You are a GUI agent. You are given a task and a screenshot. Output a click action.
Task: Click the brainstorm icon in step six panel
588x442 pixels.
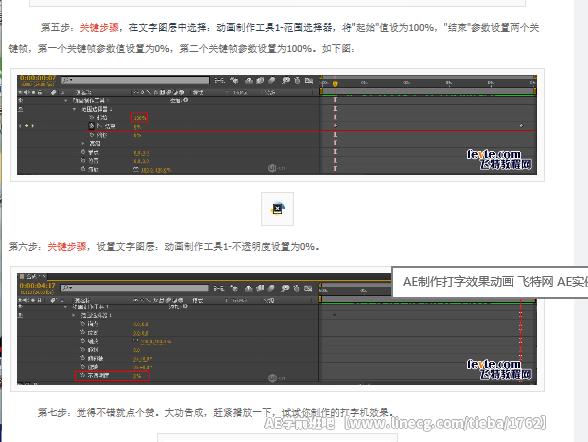click(286, 288)
